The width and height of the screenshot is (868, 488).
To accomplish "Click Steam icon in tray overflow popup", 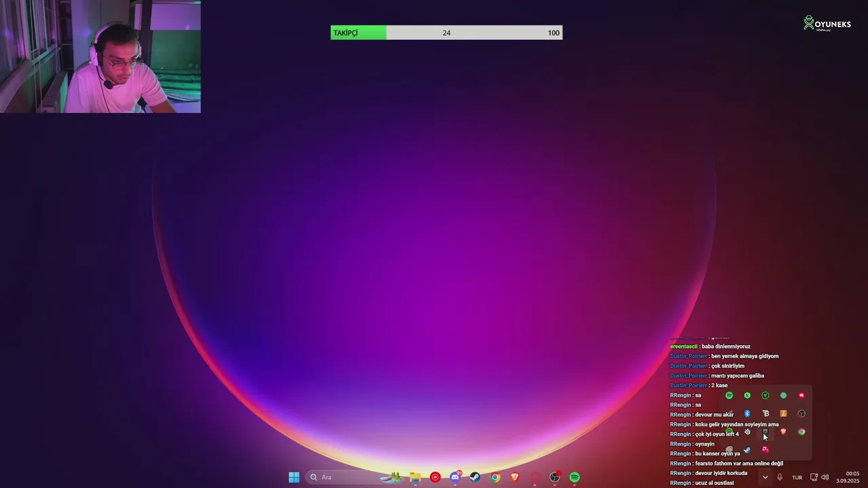I will point(747,449).
